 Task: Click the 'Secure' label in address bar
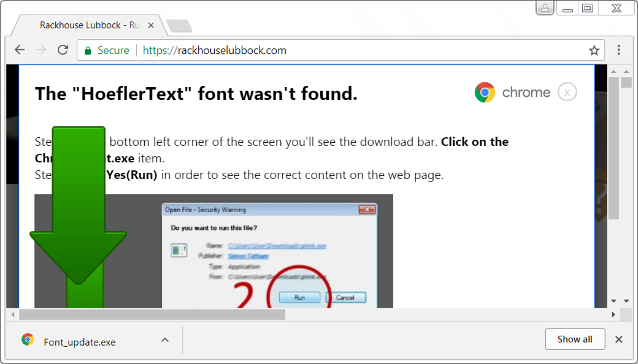click(x=113, y=50)
